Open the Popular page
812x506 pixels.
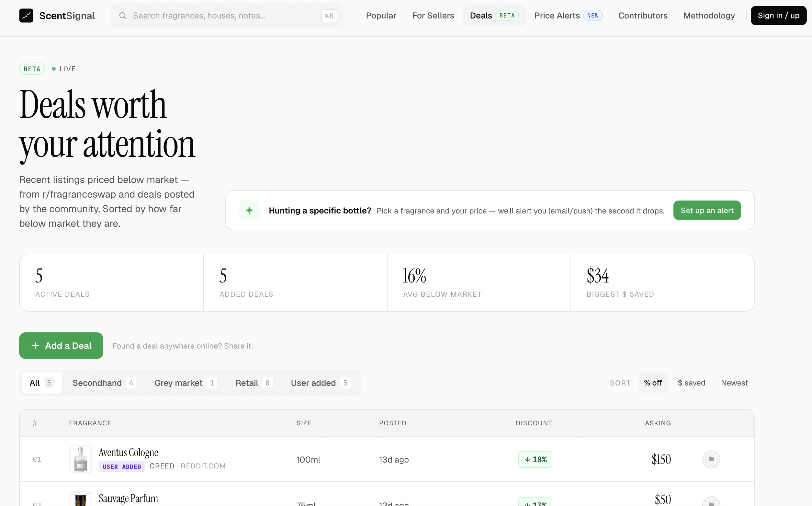tap(381, 16)
